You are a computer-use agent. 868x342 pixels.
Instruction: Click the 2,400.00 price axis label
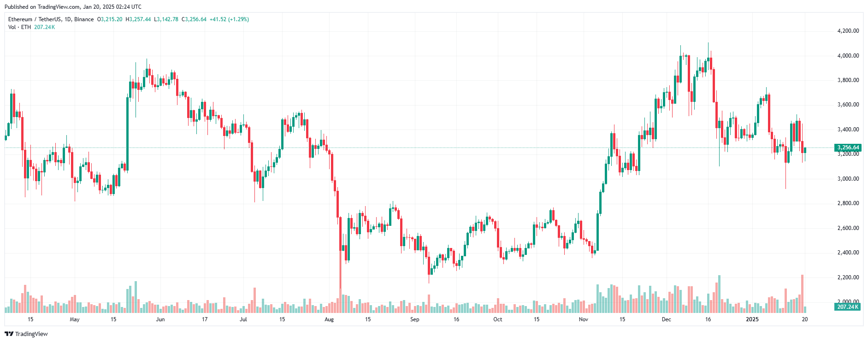click(x=848, y=253)
